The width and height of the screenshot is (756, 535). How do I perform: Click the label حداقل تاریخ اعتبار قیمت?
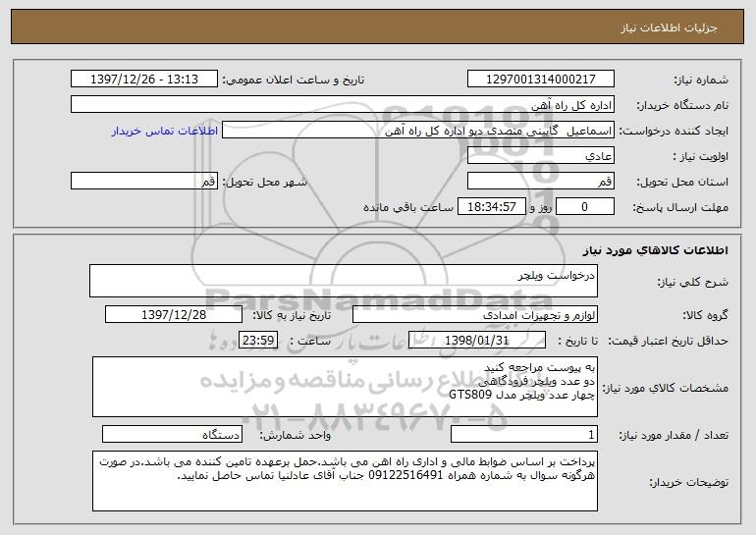(x=669, y=341)
